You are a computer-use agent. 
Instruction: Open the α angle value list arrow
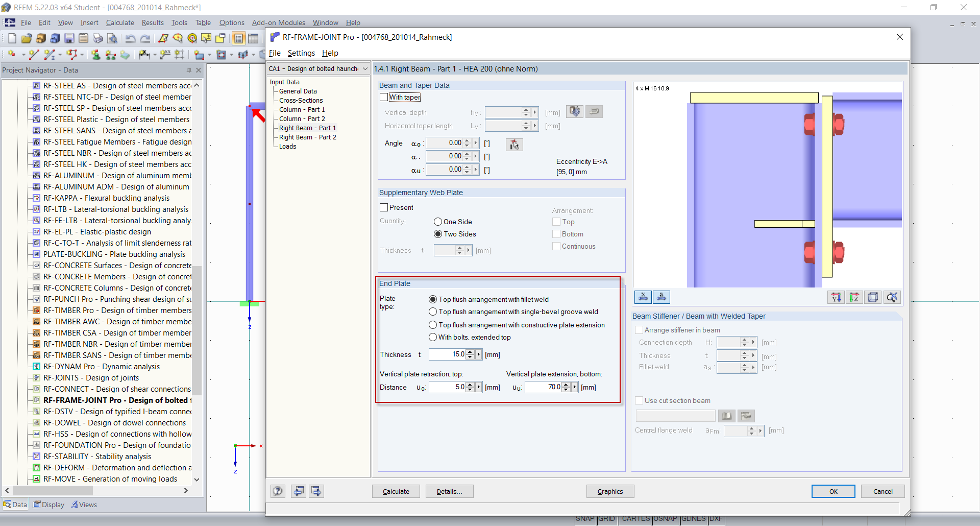[x=476, y=156]
